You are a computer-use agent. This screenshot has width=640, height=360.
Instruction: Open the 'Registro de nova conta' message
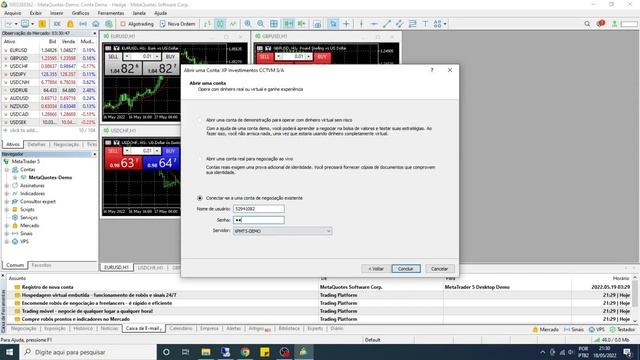pyautogui.click(x=48, y=287)
